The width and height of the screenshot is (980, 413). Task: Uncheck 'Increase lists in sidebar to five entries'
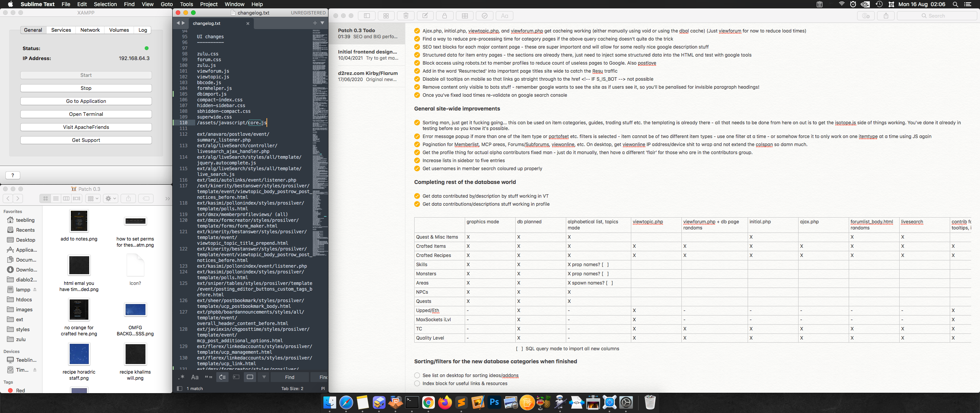(x=417, y=161)
